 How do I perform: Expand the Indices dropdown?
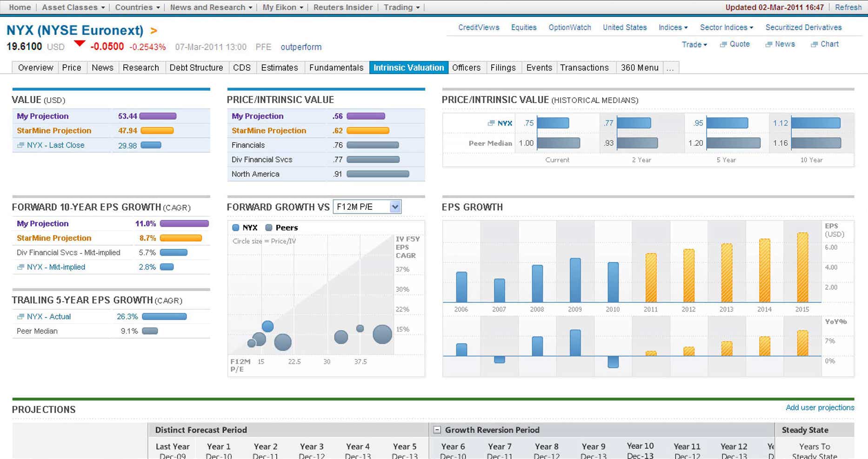(x=673, y=27)
